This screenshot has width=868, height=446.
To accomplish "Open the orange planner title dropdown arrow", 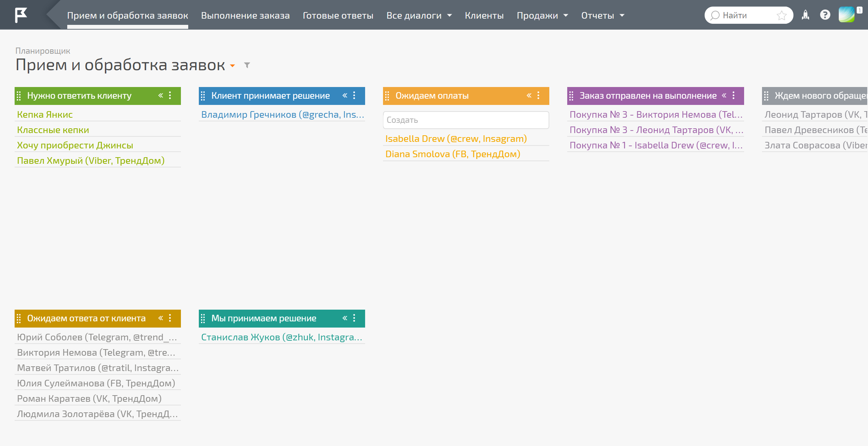I will (232, 66).
